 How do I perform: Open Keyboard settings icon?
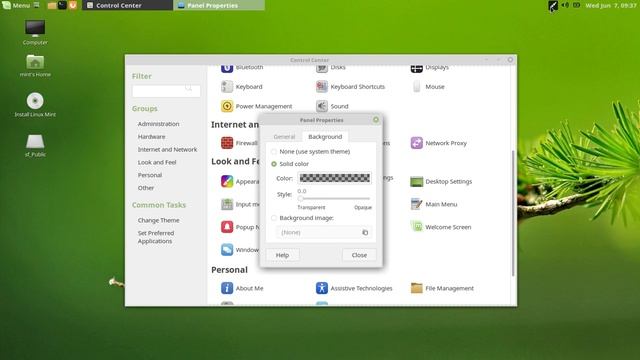(227, 87)
